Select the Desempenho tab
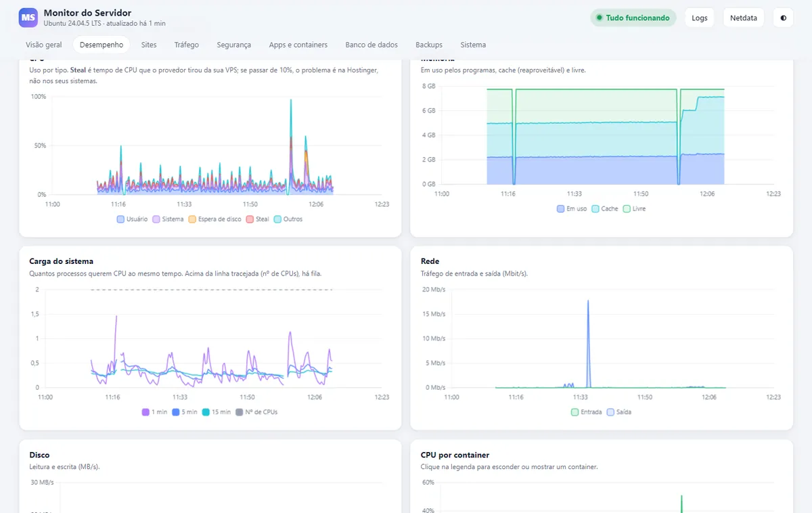 point(101,45)
